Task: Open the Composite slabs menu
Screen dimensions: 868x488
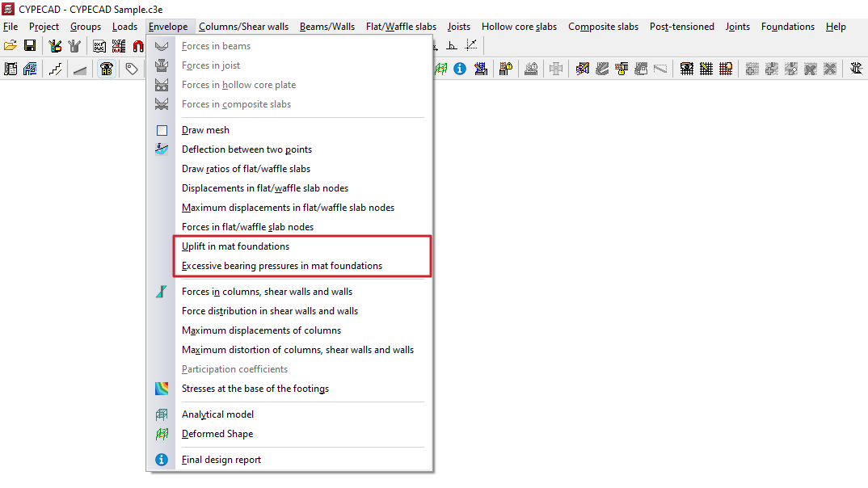Action: [x=603, y=27]
